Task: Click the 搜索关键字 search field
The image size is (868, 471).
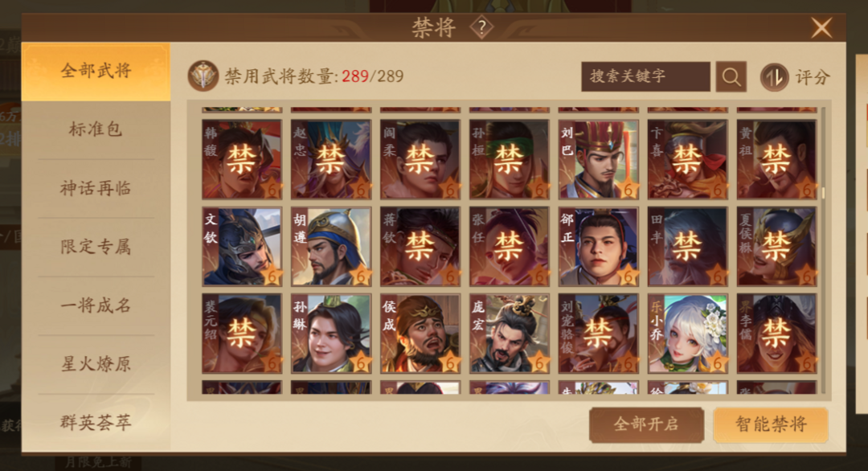Action: (645, 76)
